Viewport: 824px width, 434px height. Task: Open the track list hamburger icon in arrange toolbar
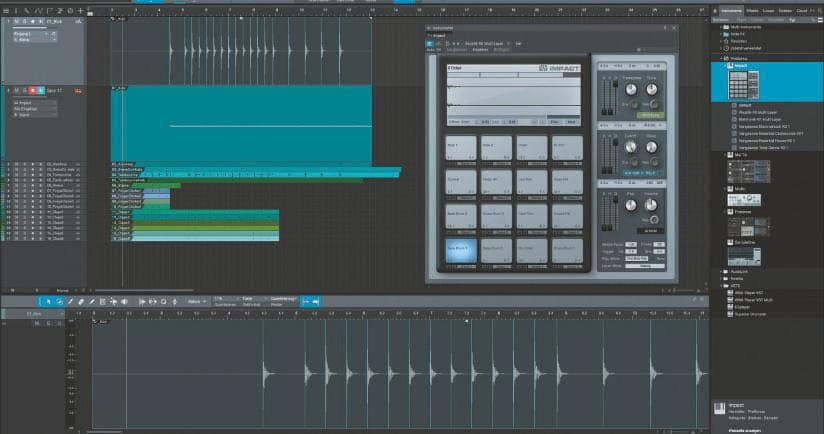6,11
